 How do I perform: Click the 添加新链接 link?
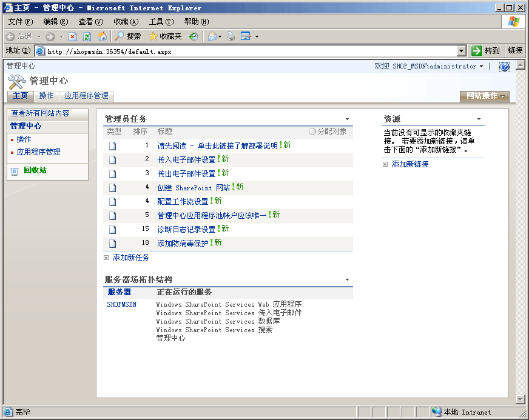click(410, 164)
